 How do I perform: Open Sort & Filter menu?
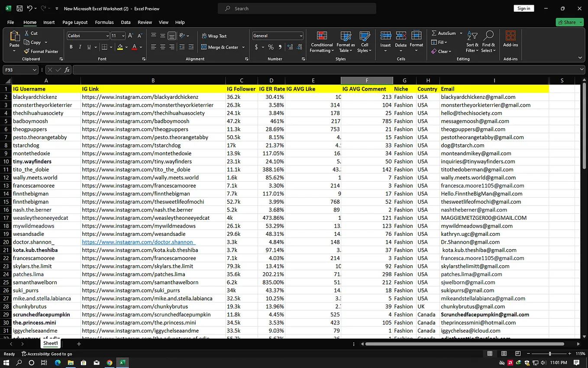[x=472, y=42]
